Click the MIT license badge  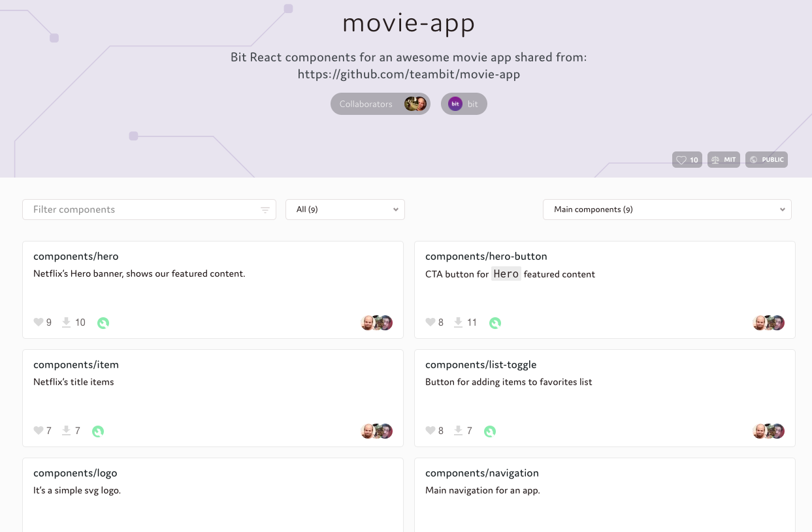[x=723, y=160]
